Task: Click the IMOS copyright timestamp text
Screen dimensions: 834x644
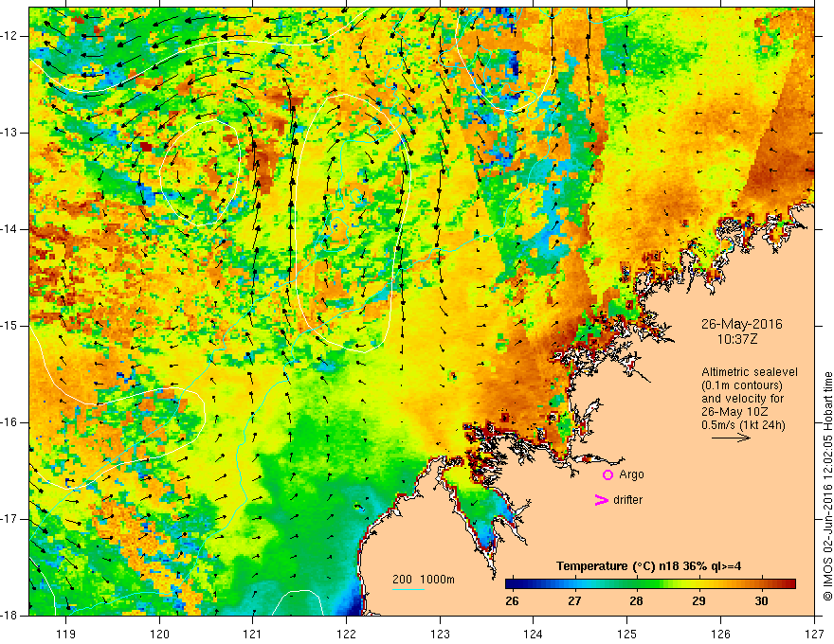Action: [827, 486]
